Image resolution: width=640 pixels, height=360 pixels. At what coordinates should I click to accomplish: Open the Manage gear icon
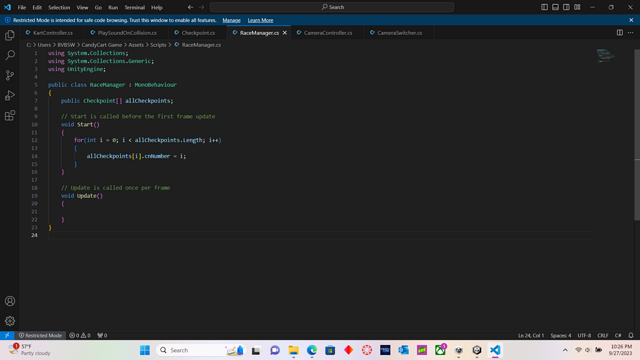point(10,321)
